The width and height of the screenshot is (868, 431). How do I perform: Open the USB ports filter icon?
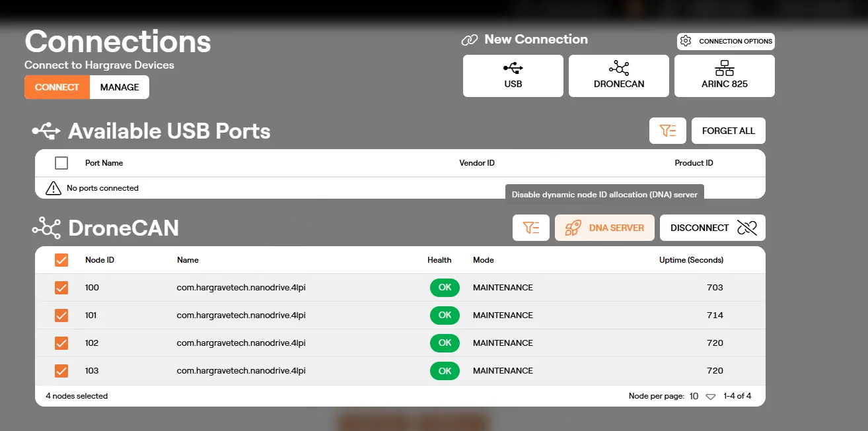[668, 131]
